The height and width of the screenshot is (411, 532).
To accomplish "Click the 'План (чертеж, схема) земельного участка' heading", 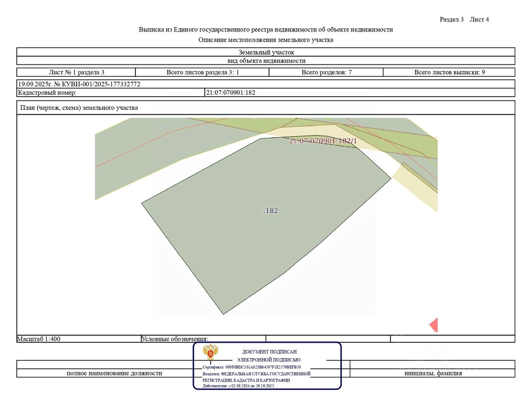I will click(79, 108).
